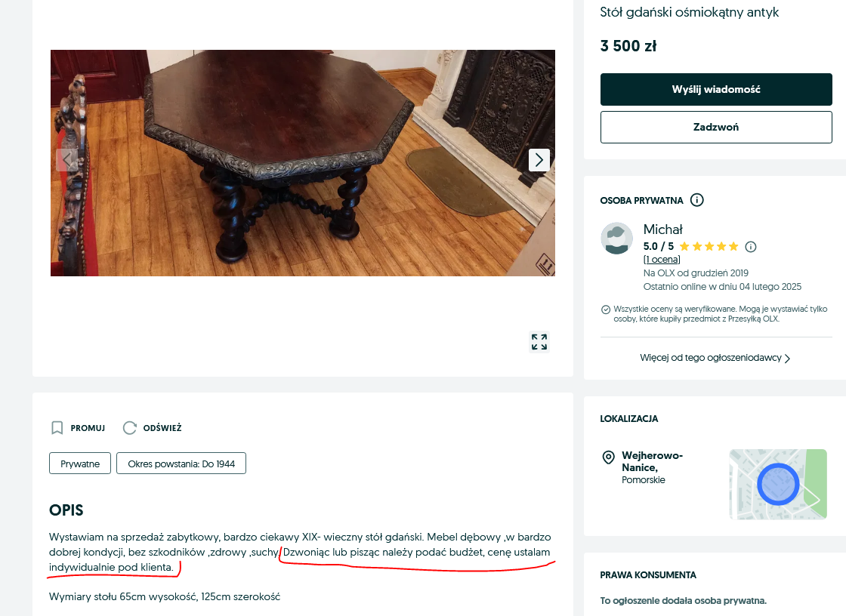
Task: Expand Więcej od tego ogłoszeniodawcy
Action: point(715,358)
